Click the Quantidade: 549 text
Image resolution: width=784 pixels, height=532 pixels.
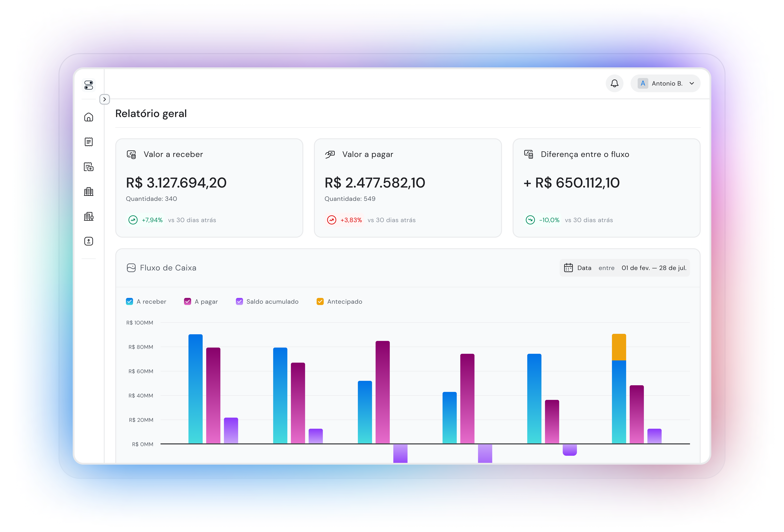pos(350,199)
